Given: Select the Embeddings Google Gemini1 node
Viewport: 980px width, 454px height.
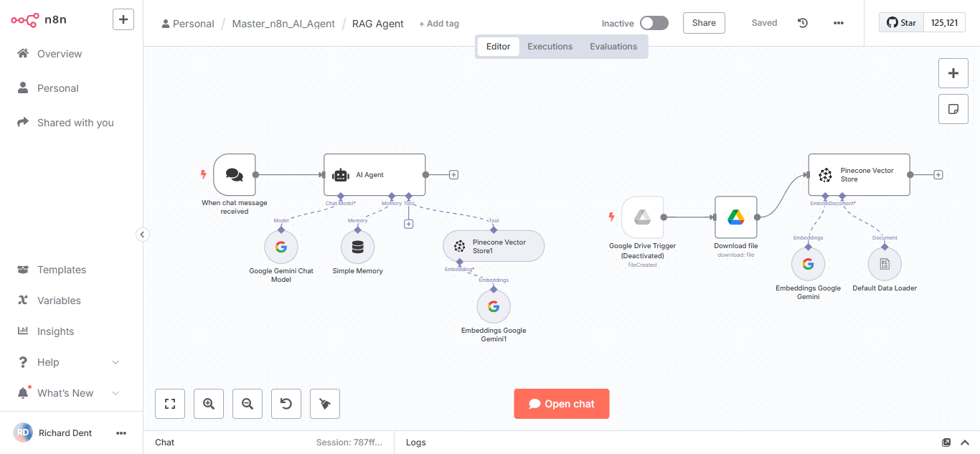Looking at the screenshot, I should coord(494,306).
